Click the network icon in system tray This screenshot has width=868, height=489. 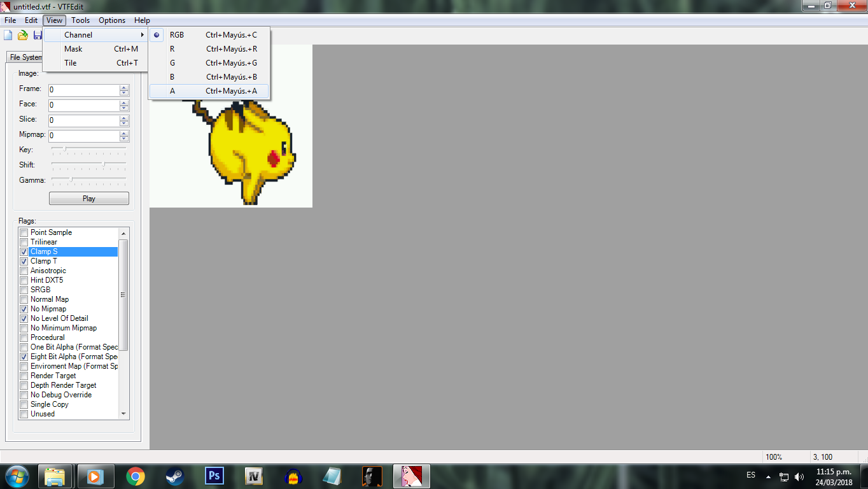[x=784, y=476]
